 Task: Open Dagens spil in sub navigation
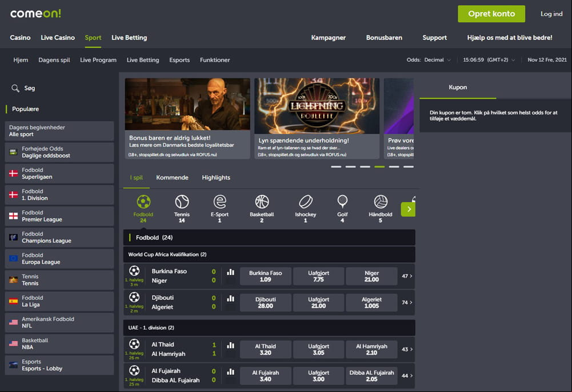(54, 60)
